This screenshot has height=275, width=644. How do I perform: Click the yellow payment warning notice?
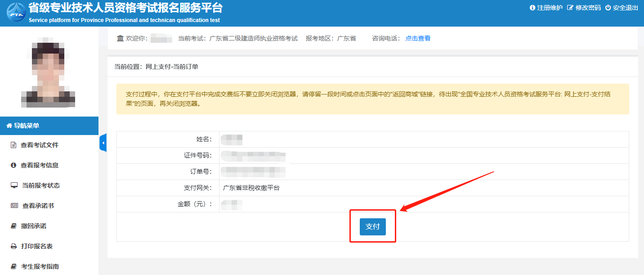[x=372, y=99]
